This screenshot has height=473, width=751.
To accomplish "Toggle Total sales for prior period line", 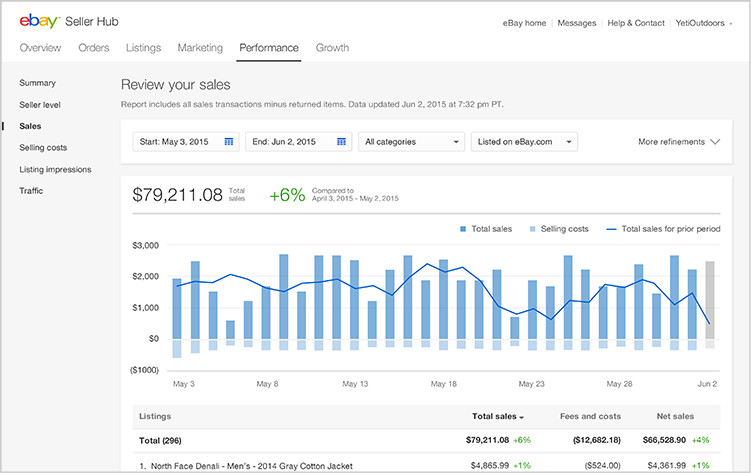I will click(663, 229).
